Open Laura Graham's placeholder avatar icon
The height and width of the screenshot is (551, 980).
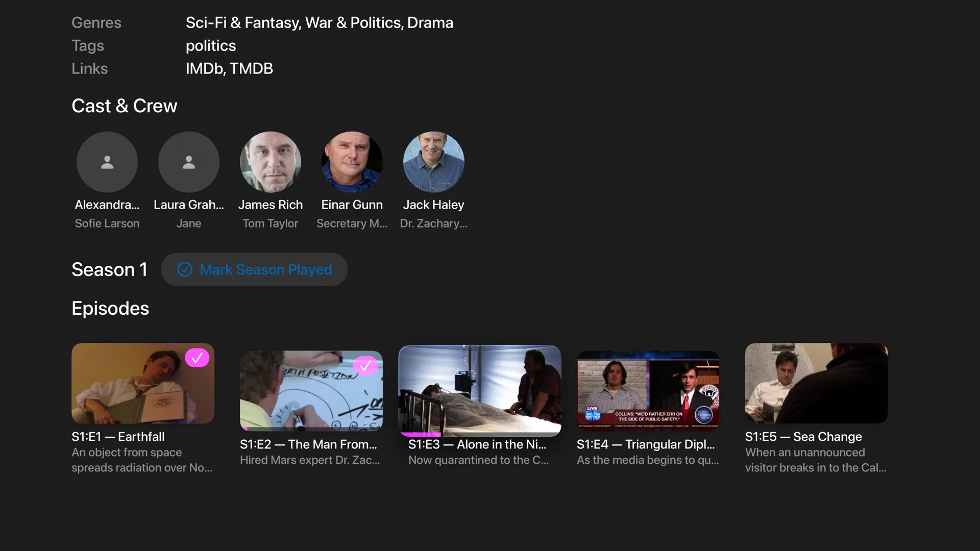point(189,162)
